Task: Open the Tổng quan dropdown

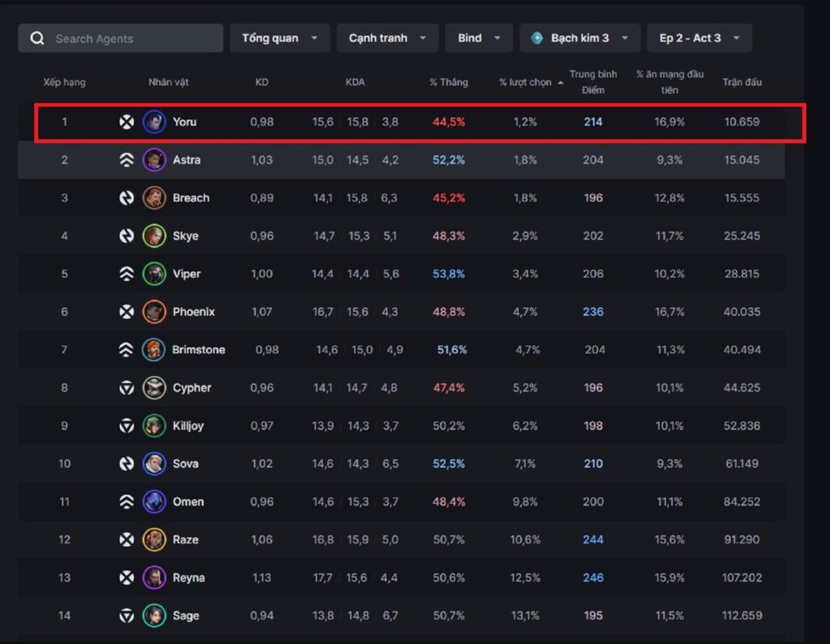Action: coord(280,38)
